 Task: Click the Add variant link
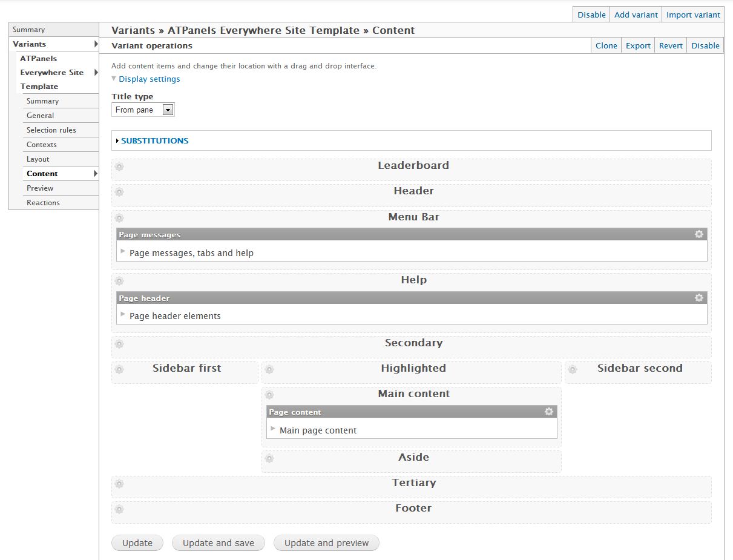click(636, 15)
